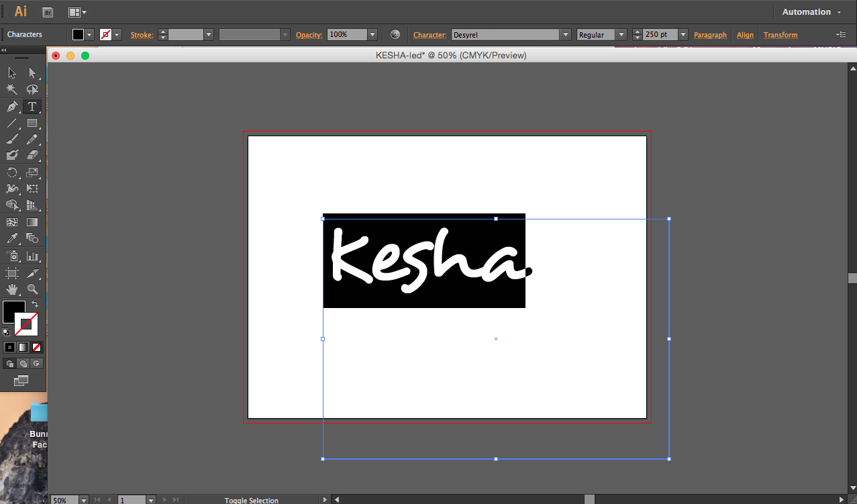This screenshot has height=504, width=857.
Task: Select the Pen tool
Action: pyautogui.click(x=12, y=106)
